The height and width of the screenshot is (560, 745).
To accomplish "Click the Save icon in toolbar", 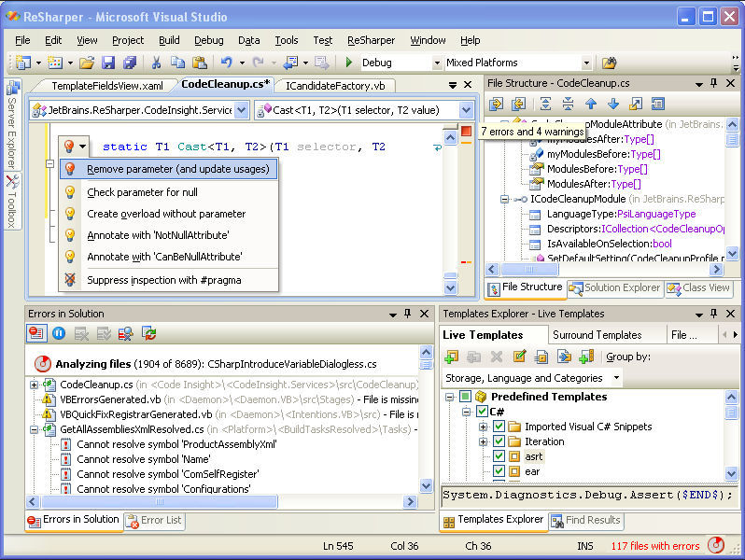I will (x=108, y=63).
